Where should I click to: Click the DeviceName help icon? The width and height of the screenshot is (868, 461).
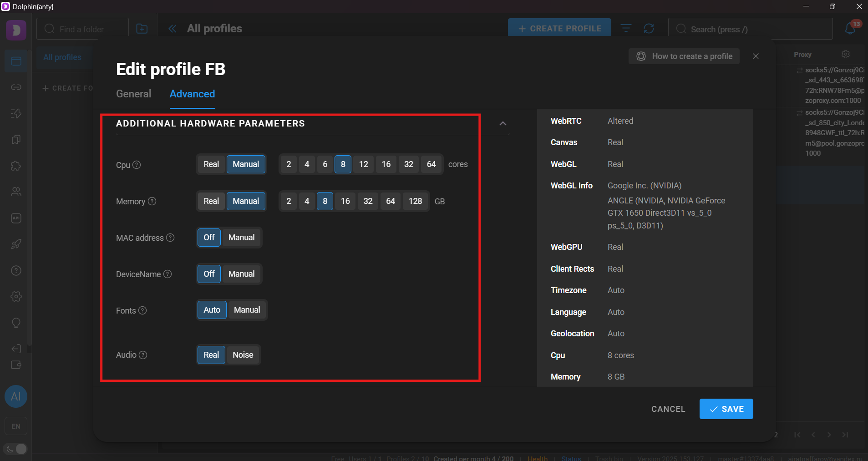point(168,274)
